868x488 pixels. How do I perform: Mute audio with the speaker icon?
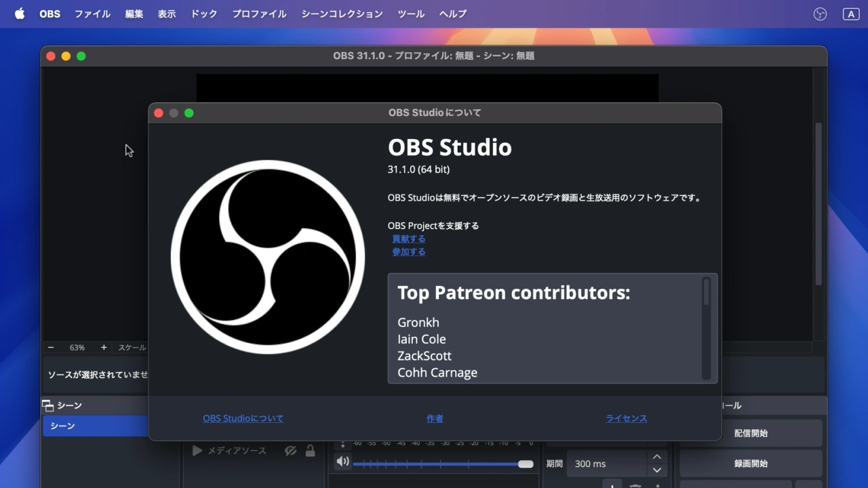342,462
